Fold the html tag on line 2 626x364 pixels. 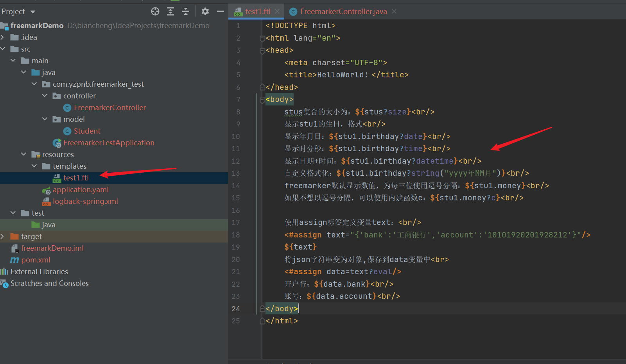click(x=262, y=38)
